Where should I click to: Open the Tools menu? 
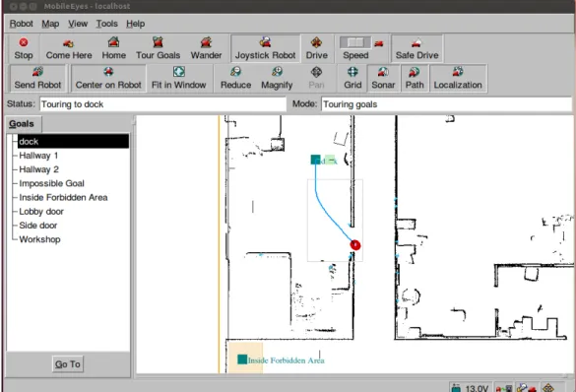(107, 24)
